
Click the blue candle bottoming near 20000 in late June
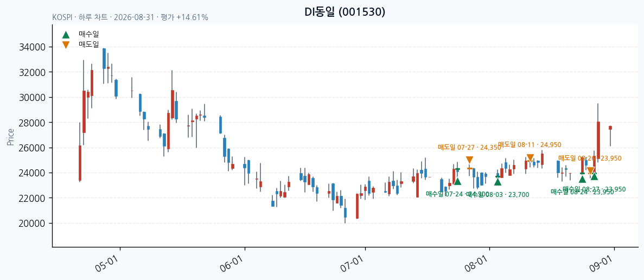point(346,213)
